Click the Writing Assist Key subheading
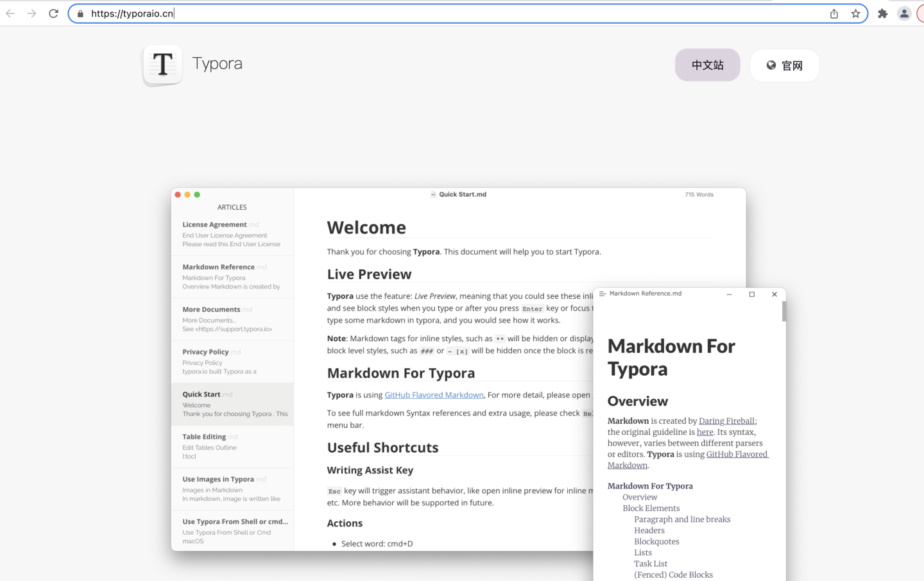Screen dimensions: 924x581 coord(370,470)
